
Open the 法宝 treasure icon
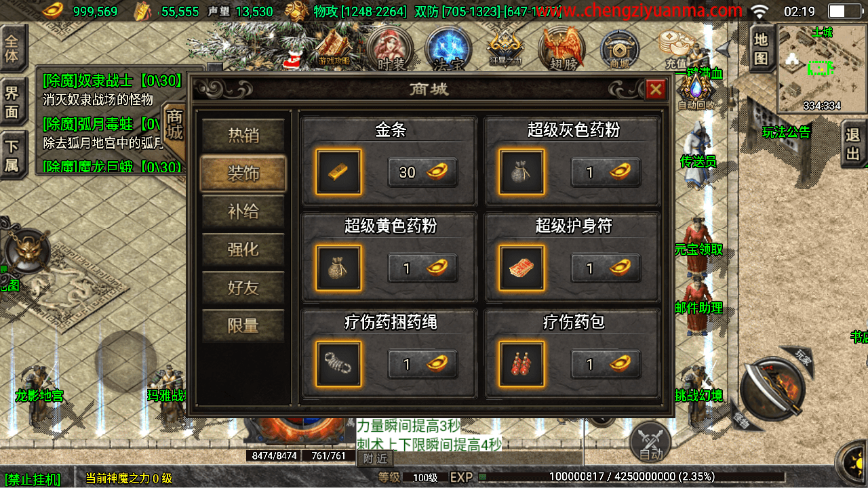(448, 49)
